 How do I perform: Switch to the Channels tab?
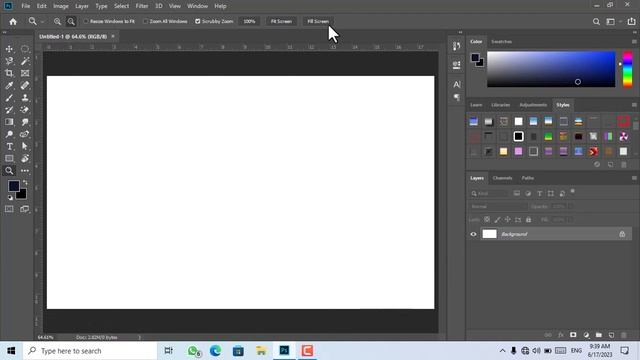[x=502, y=178]
